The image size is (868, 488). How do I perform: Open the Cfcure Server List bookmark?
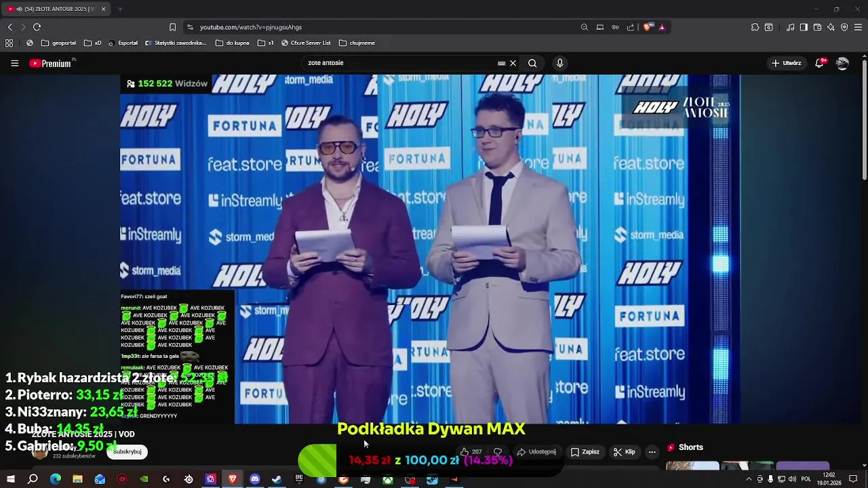[306, 43]
